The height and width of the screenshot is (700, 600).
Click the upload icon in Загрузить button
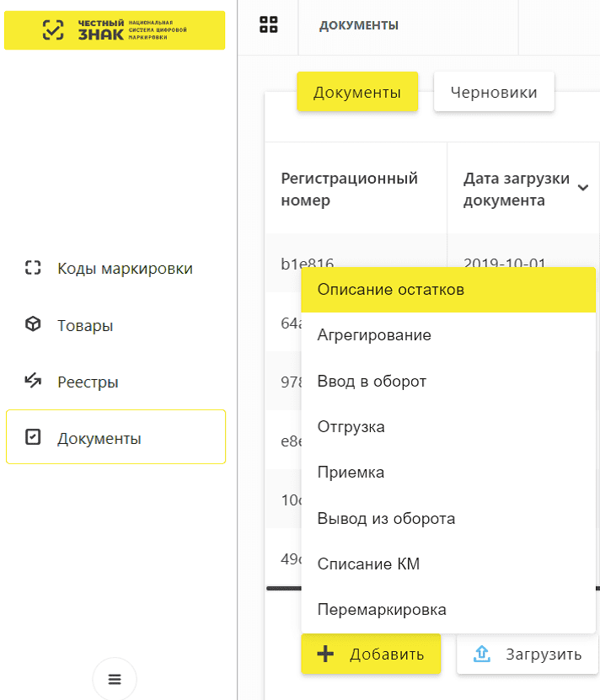(482, 655)
